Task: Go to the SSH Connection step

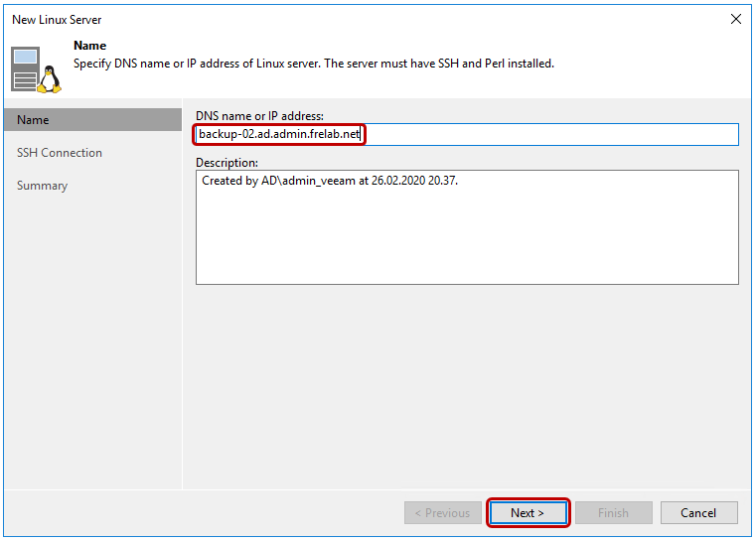Action: 60,153
